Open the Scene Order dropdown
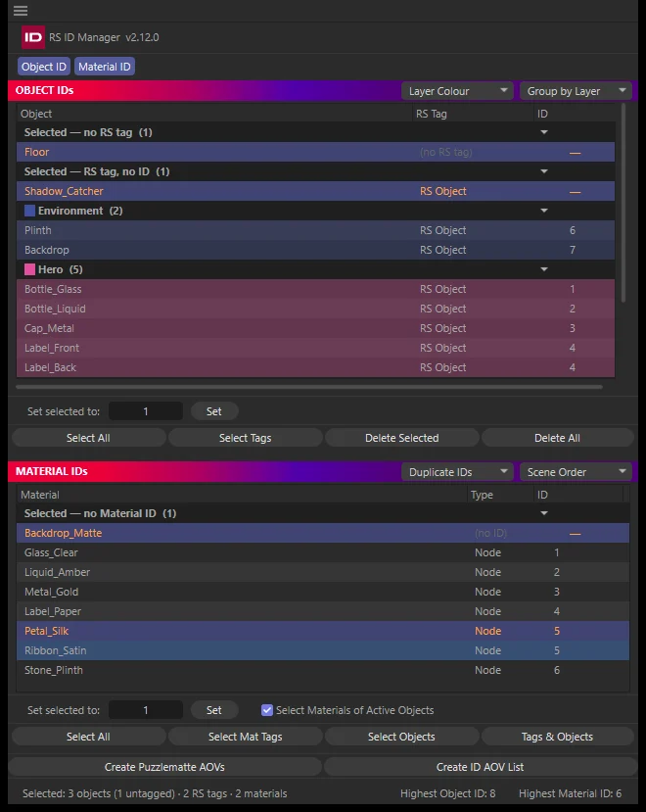Viewport: 646px width, 812px height. (576, 472)
